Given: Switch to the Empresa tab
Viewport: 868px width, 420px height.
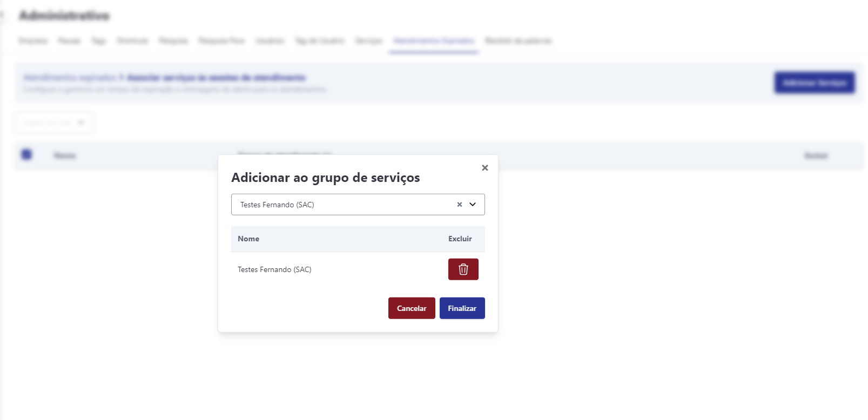Looking at the screenshot, I should [x=33, y=41].
